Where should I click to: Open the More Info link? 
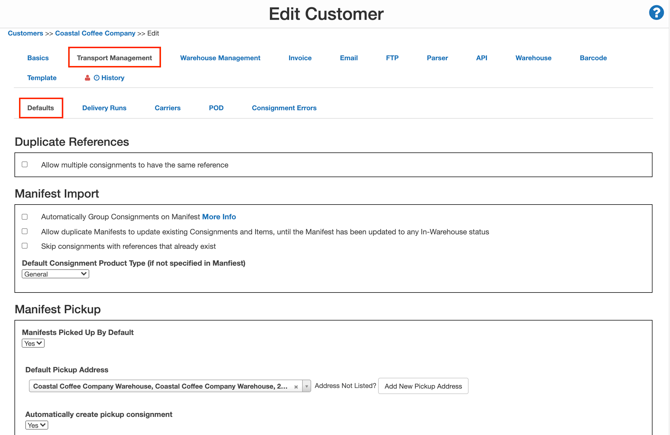pyautogui.click(x=219, y=217)
